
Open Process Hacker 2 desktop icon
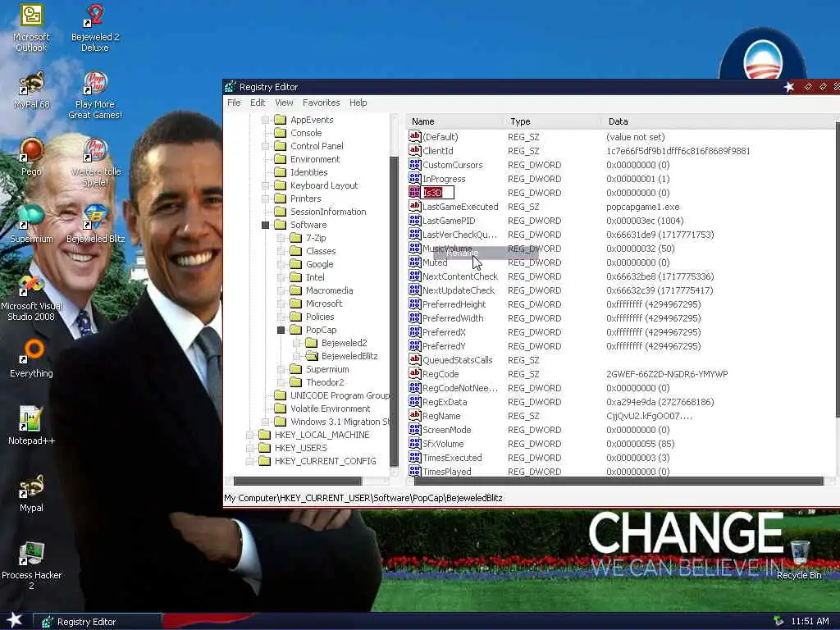[31, 566]
